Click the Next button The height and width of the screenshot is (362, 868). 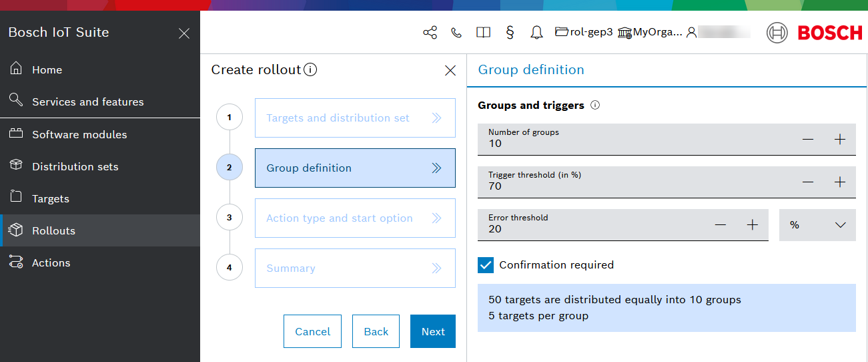pos(433,331)
